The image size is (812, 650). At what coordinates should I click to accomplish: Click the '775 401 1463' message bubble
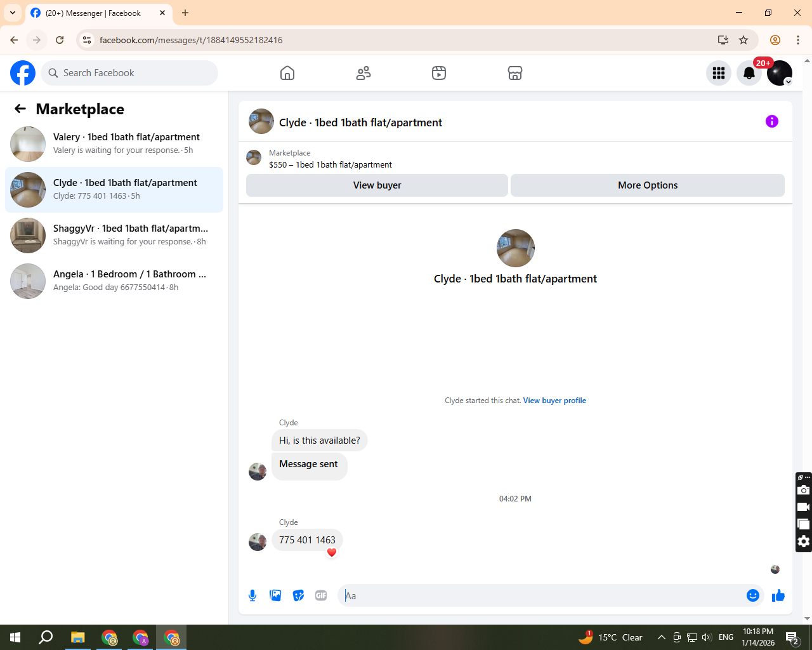coord(307,540)
